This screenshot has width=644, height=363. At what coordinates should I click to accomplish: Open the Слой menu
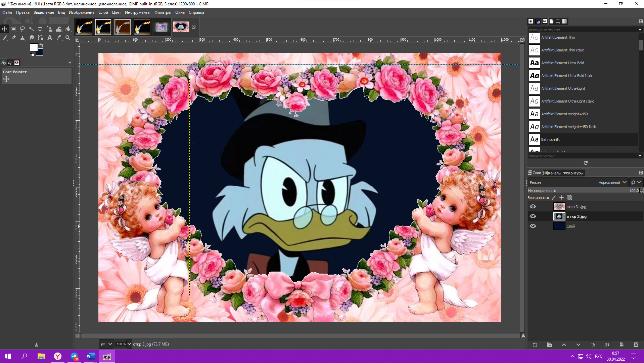pyautogui.click(x=103, y=12)
